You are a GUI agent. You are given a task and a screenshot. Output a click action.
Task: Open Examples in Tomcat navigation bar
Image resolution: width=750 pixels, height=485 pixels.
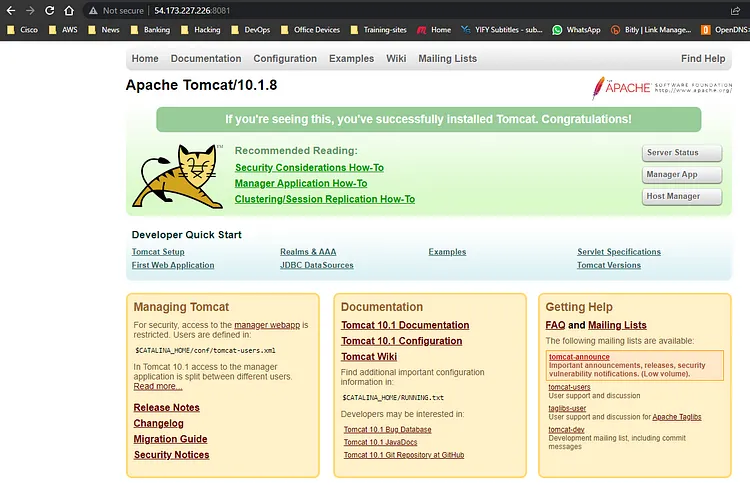click(x=352, y=58)
